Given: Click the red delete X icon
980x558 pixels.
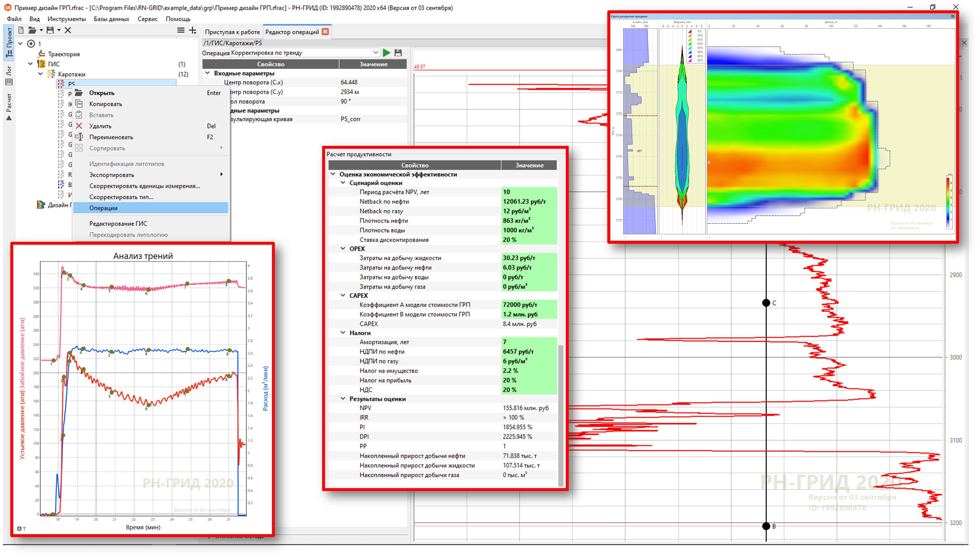Looking at the screenshot, I should coord(79,126).
